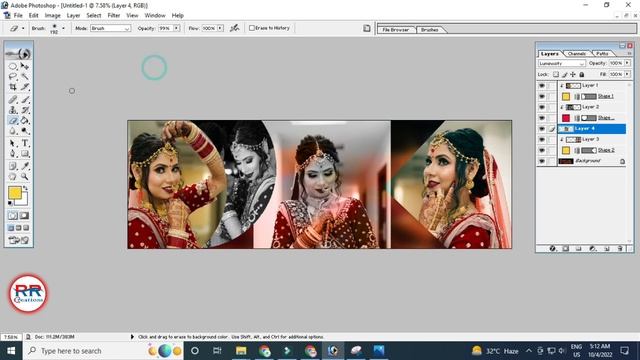Screen dimensions: 640x360
Task: Hide Layer 4 visibility eye
Action: (542, 129)
